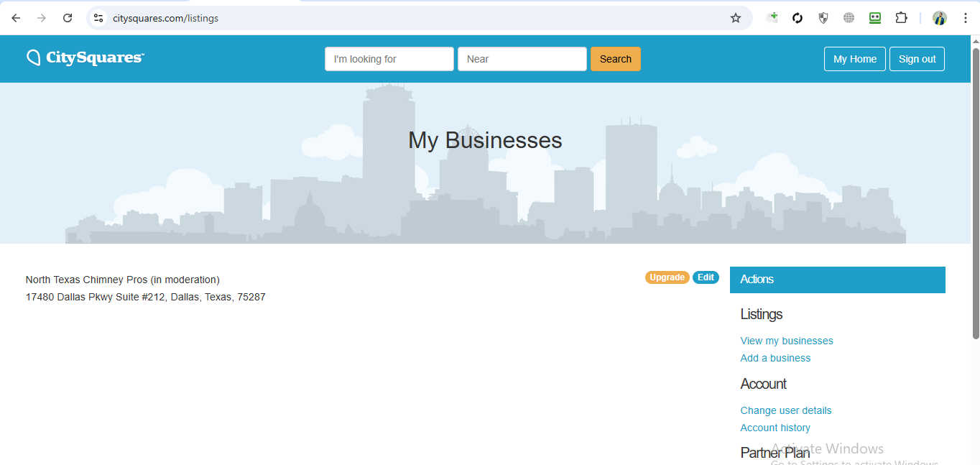Open the Chrome profile avatar
980x465 pixels.
940,18
